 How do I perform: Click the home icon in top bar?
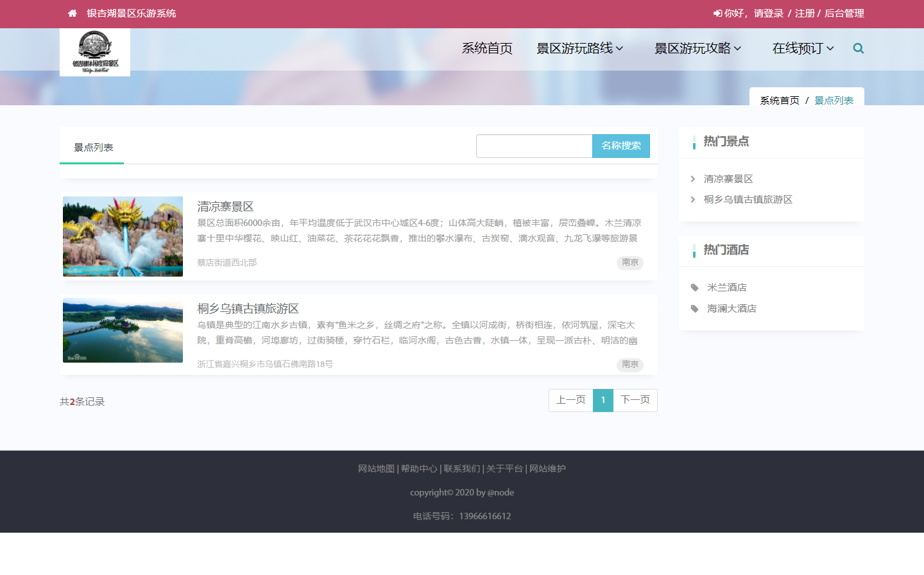[x=73, y=13]
